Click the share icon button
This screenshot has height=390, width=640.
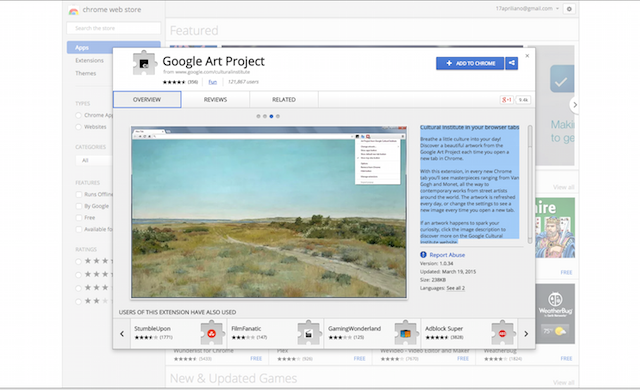[x=511, y=63]
